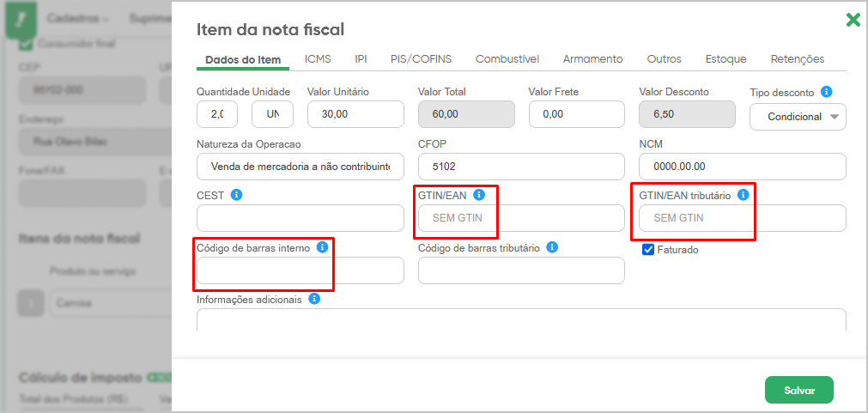Click info icon beside GTIN/EAN label
Screen dimensions: 868x413
(x=479, y=195)
